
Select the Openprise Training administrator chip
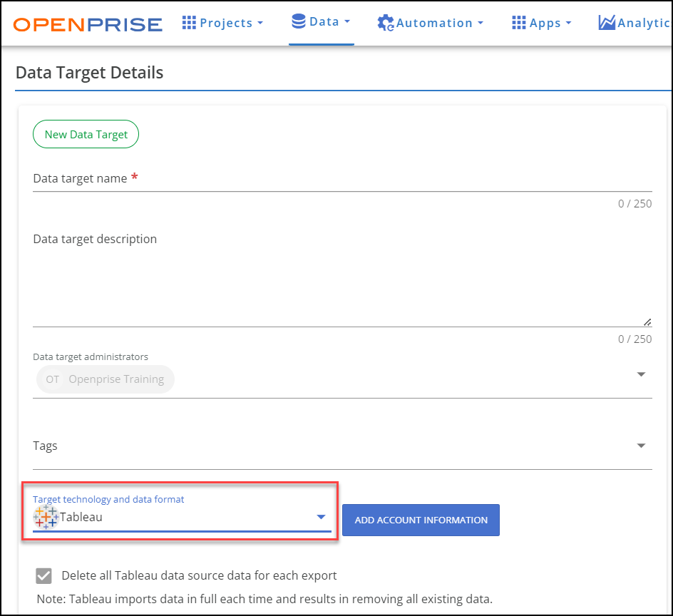tap(106, 379)
